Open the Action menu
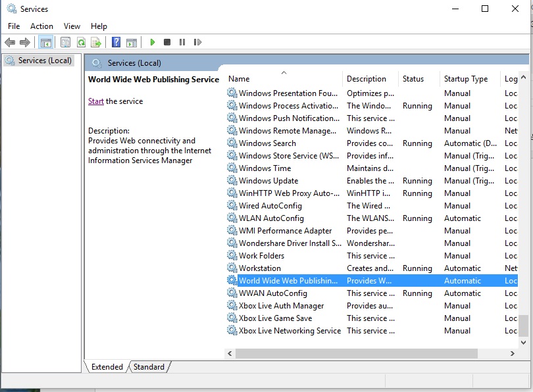The image size is (533, 392). point(41,26)
